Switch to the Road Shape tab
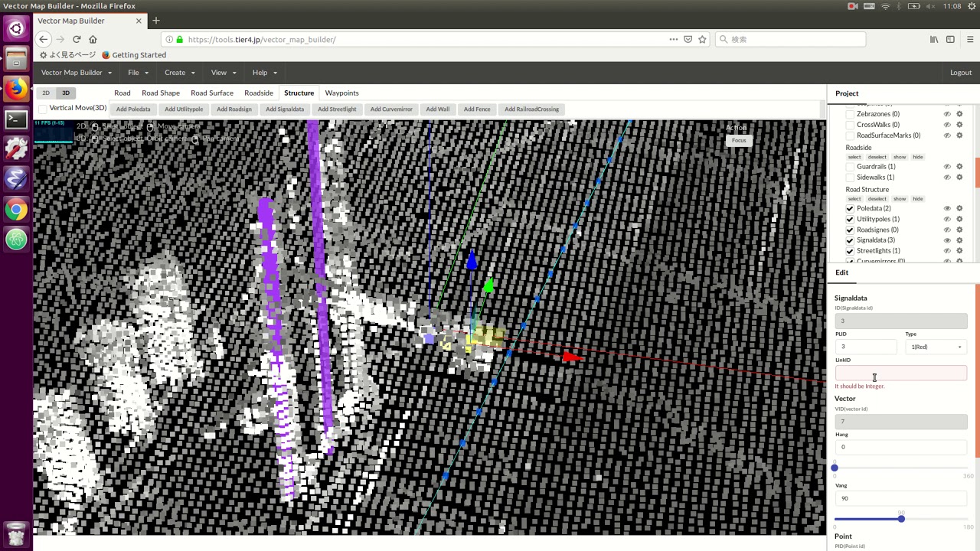 click(x=161, y=93)
